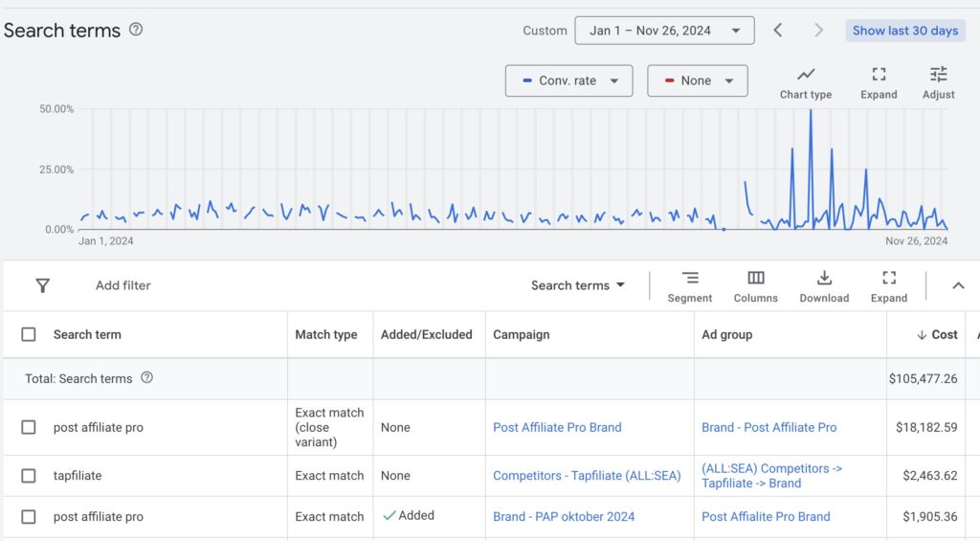Click the $18,182.59 cost value
This screenshot has width=980, height=541.
coord(926,427)
